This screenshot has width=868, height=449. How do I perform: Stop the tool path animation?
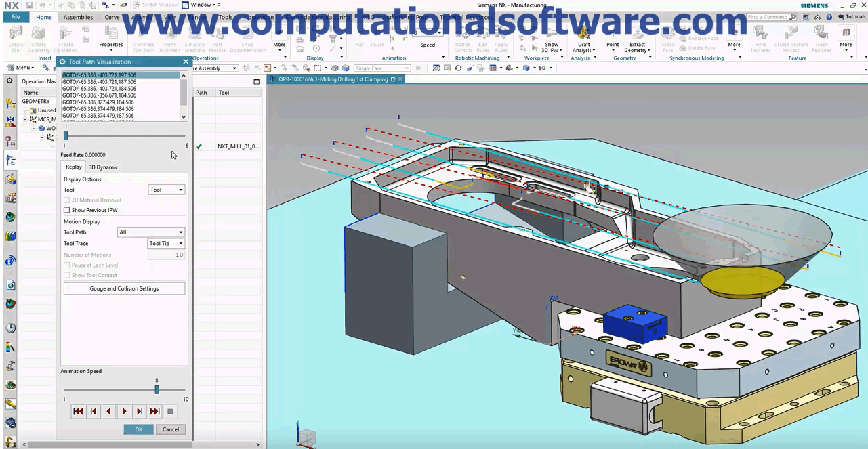point(170,411)
